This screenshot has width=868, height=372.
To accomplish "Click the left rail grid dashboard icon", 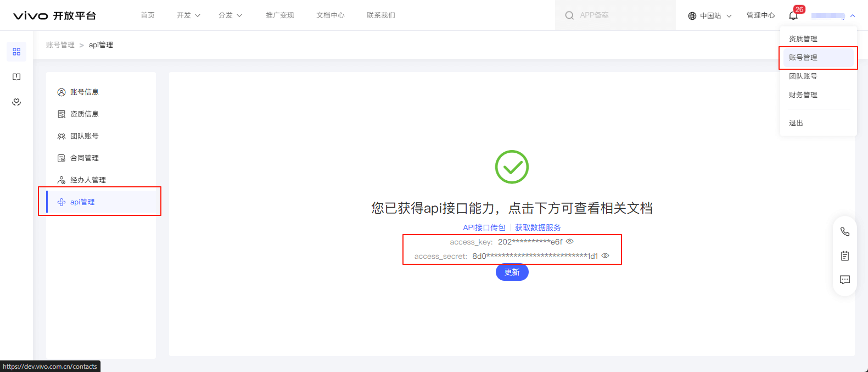I will pyautogui.click(x=16, y=52).
